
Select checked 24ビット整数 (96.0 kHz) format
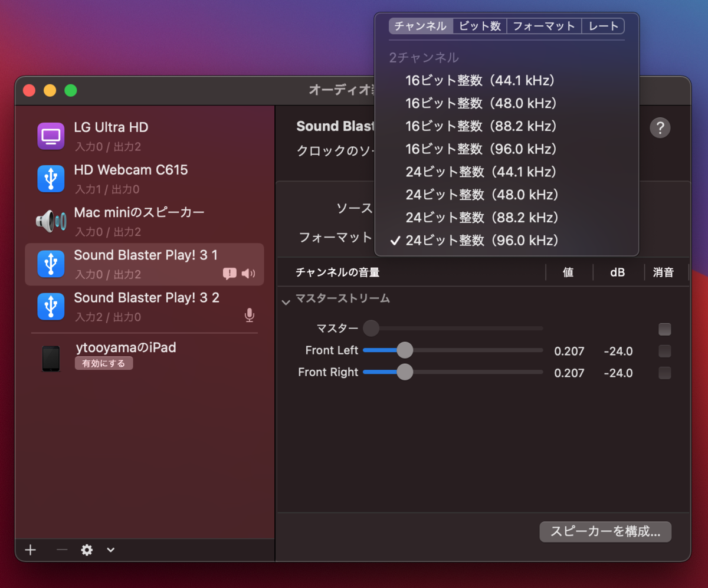[507, 240]
